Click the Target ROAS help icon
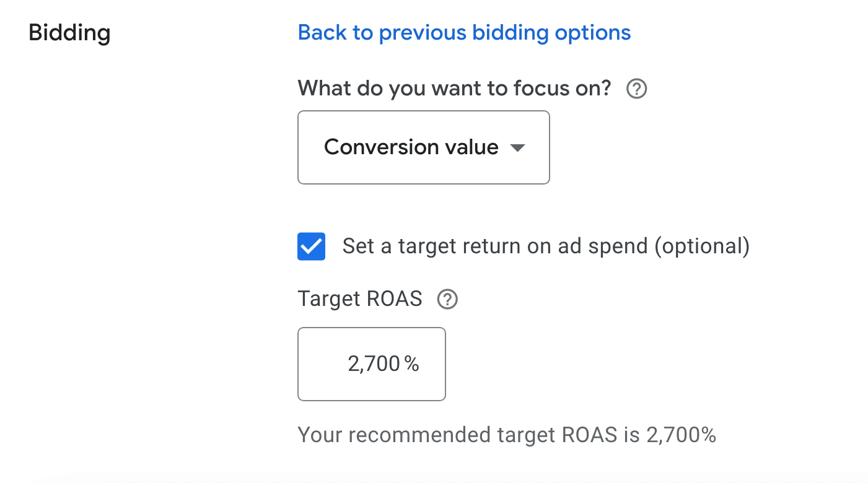This screenshot has height=483, width=868. [x=447, y=300]
